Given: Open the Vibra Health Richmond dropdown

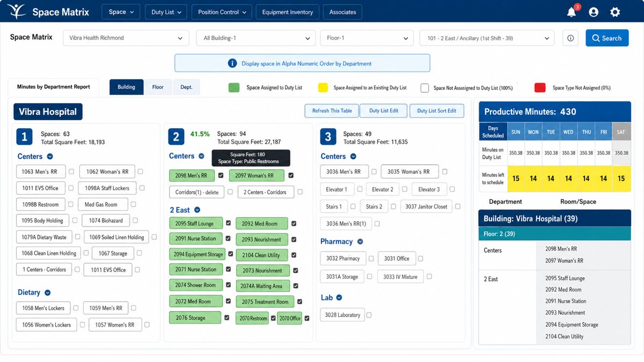Looking at the screenshot, I should pos(126,38).
